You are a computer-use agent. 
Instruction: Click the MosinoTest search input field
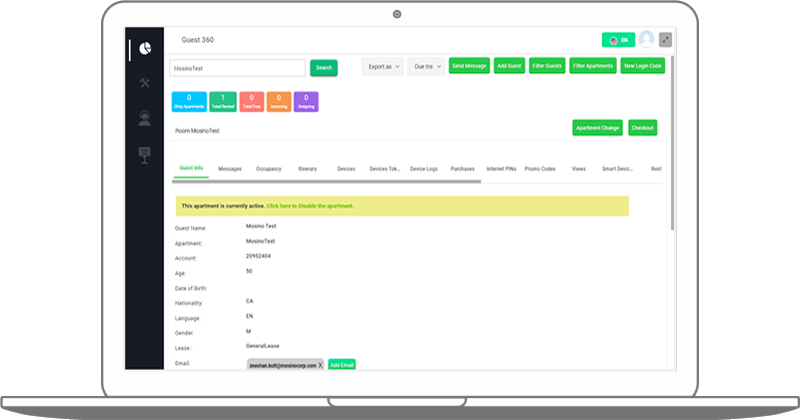point(236,68)
